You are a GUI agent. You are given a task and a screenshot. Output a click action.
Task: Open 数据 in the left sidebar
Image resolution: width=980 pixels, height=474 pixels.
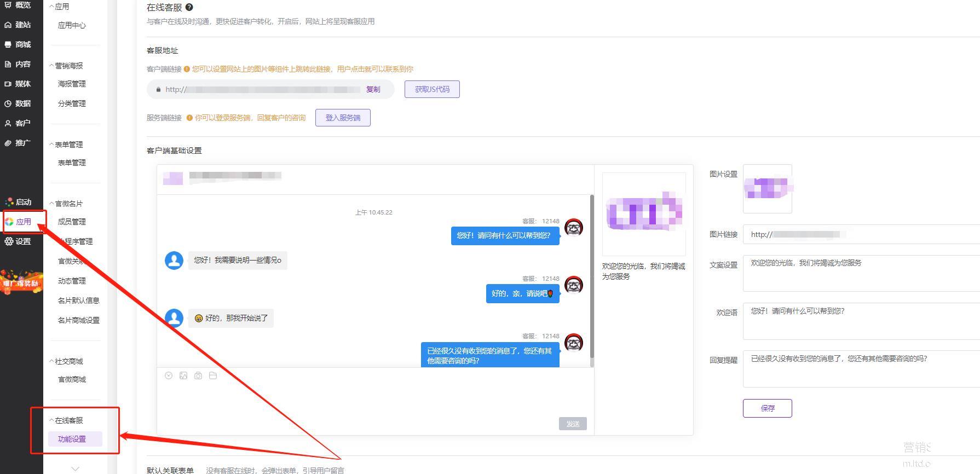click(x=18, y=103)
